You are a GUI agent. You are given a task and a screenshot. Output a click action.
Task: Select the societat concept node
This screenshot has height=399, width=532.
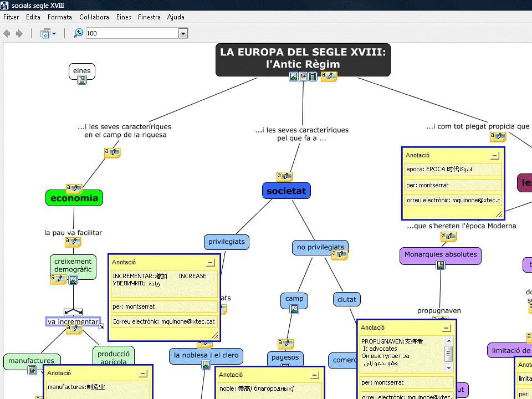point(286,191)
